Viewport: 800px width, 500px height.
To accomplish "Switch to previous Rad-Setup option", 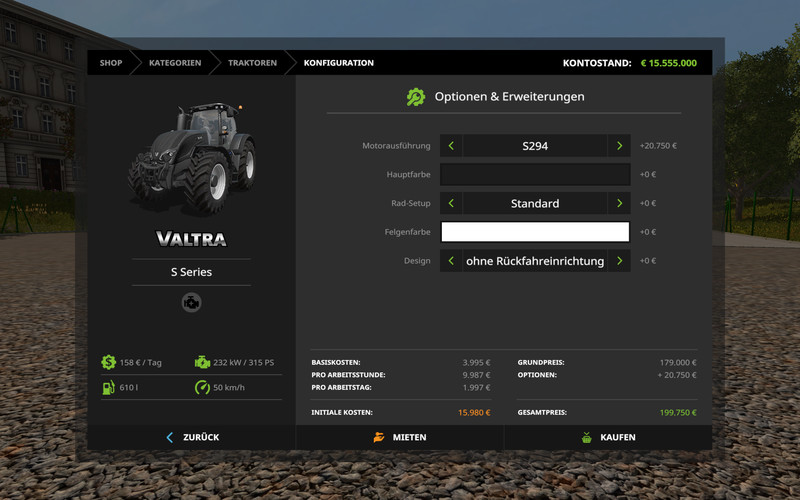I will coord(451,203).
